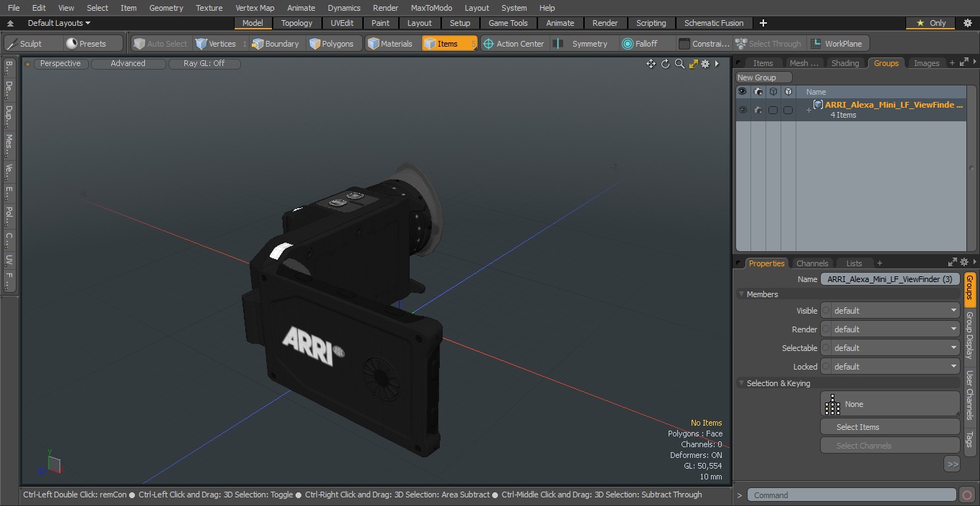
Task: Click the viewport zoom magnifier icon
Action: click(679, 64)
